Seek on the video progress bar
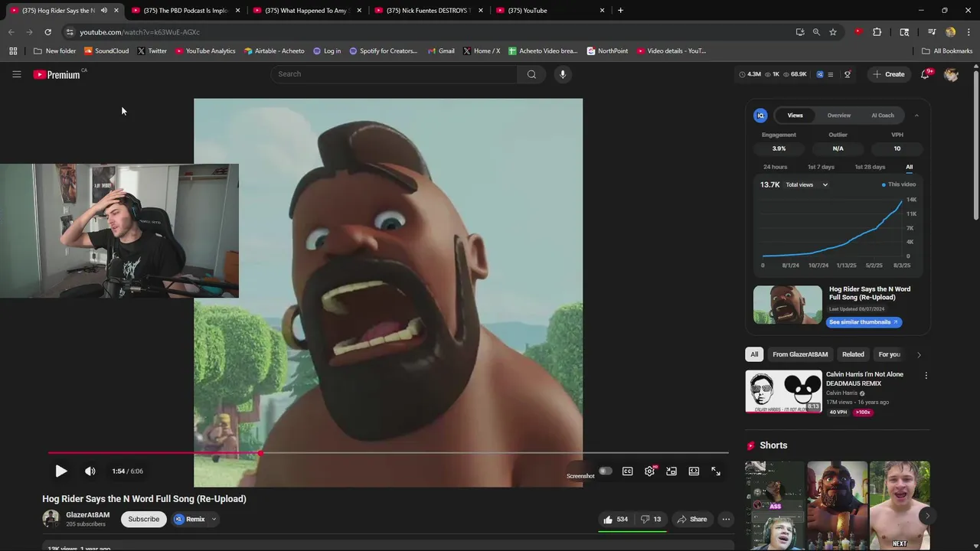 [388, 453]
